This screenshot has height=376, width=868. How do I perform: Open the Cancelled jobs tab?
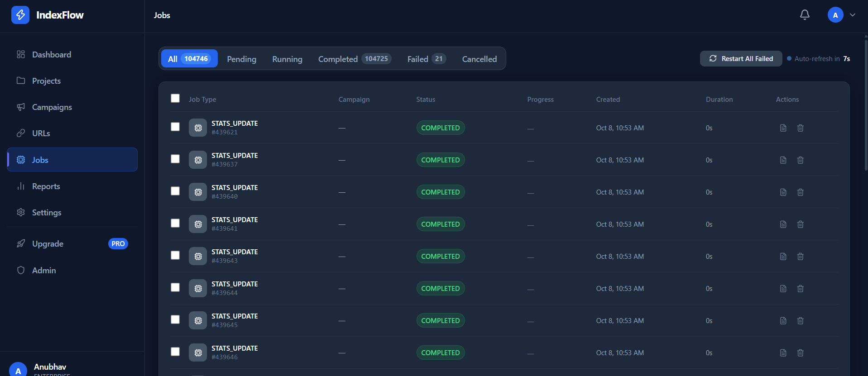click(480, 59)
